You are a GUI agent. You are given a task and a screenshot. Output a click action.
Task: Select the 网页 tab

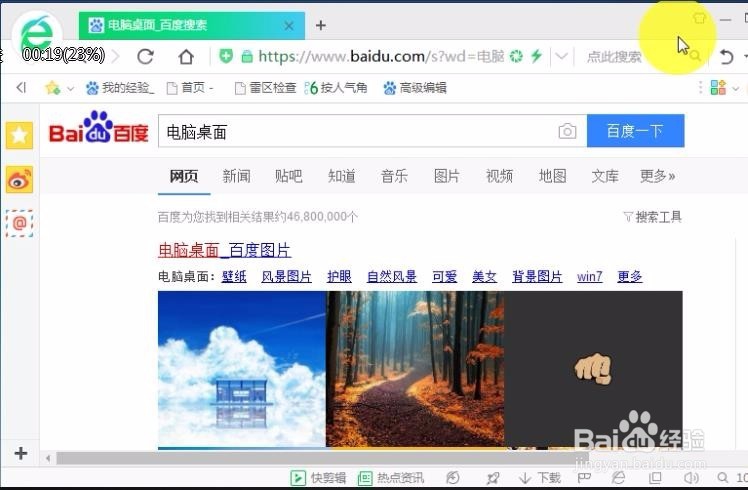click(184, 176)
